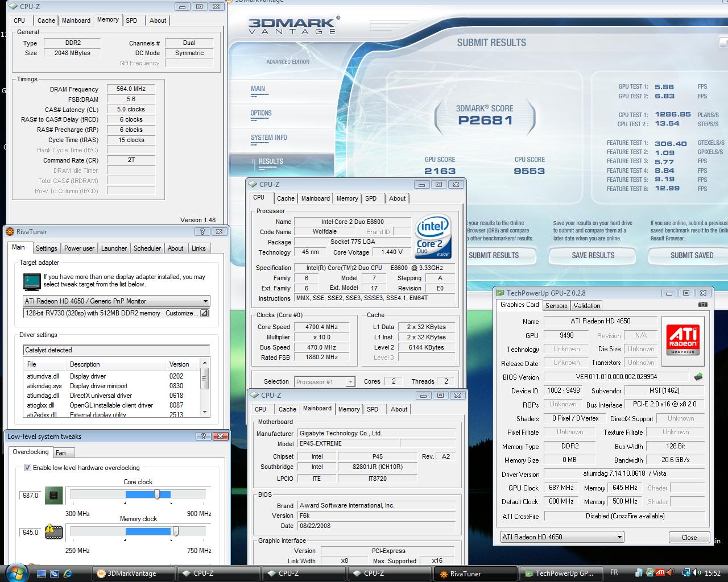The image size is (728, 582).
Task: Open MAIN in 3DMark Vantage sidebar
Action: tap(258, 89)
